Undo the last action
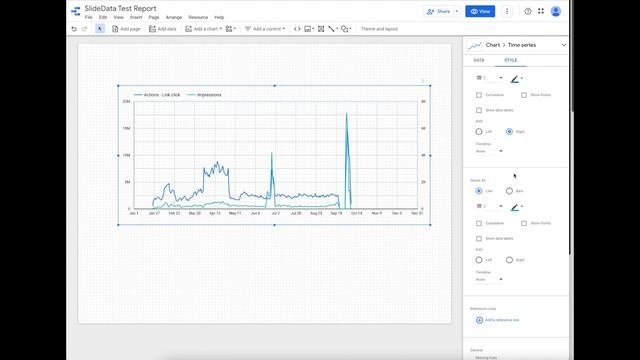Screen dimensions: 640x360 pyautogui.click(x=74, y=29)
